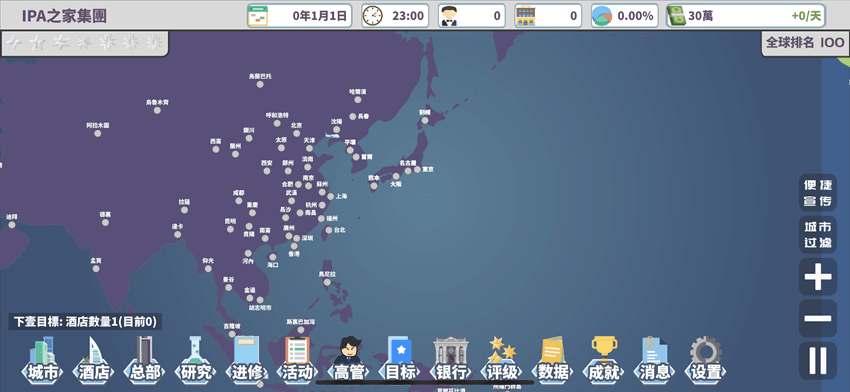The width and height of the screenshot is (850, 392).
Task: Click the market share pie chart 0.00%
Action: pyautogui.click(x=624, y=16)
